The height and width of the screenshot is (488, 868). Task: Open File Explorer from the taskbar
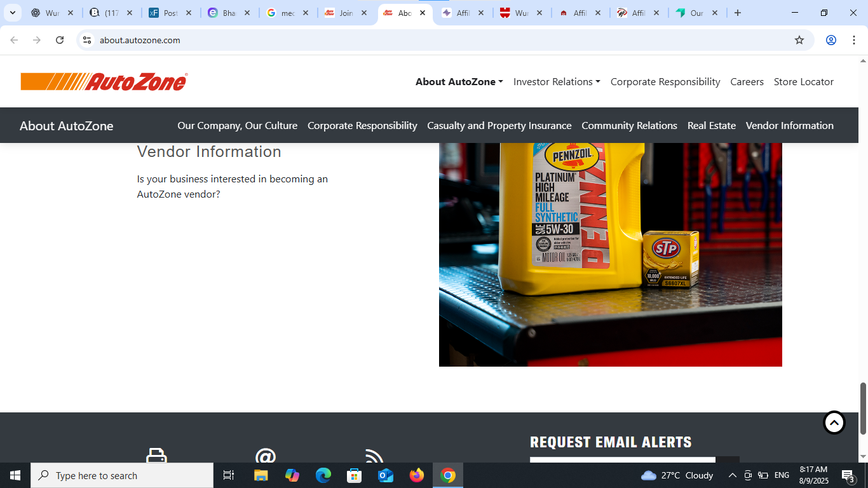[x=261, y=475]
